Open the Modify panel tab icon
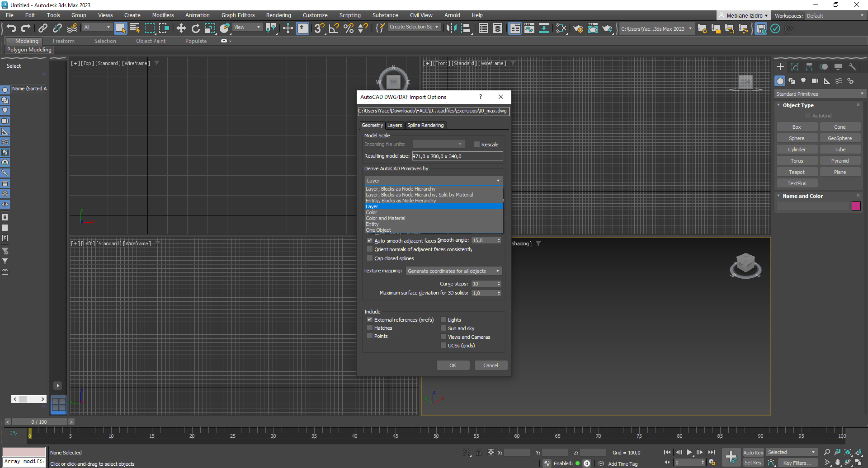Image resolution: width=868 pixels, height=468 pixels. pos(795,67)
